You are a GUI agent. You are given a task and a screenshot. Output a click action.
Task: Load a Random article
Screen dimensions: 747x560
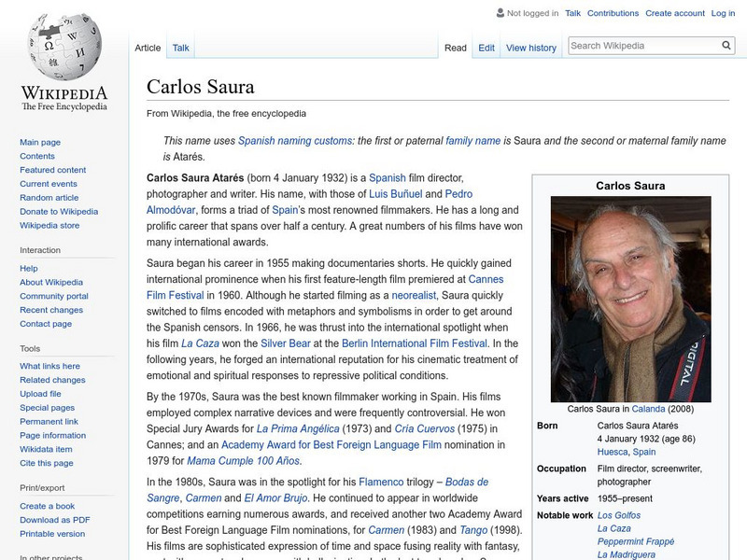point(49,197)
